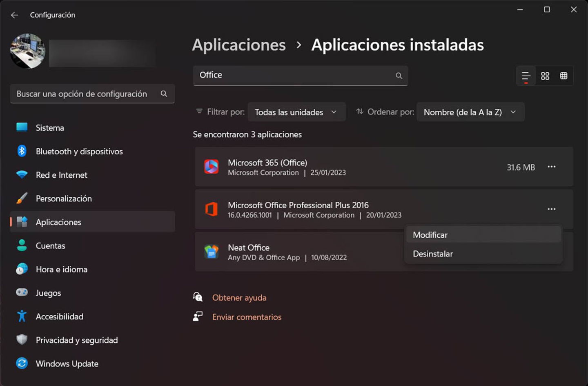This screenshot has height=386, width=588.
Task: Click the Personalización paintbrush icon
Action: click(x=22, y=198)
